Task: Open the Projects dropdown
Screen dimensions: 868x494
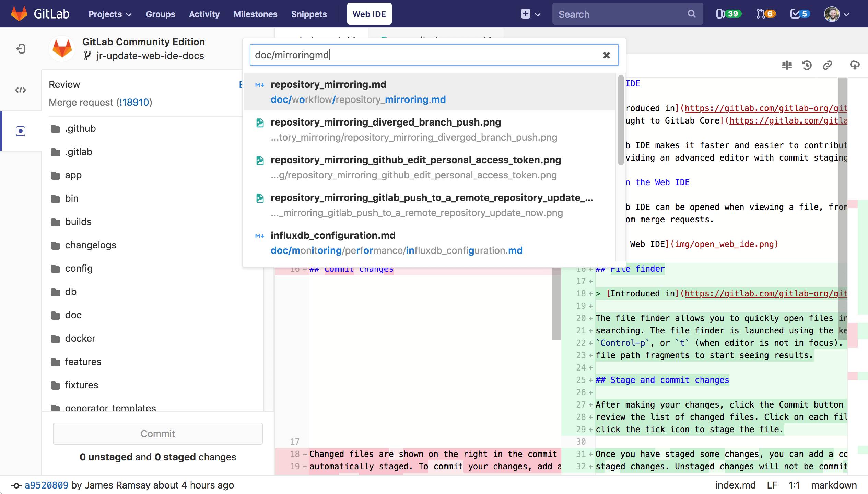Action: (x=109, y=14)
